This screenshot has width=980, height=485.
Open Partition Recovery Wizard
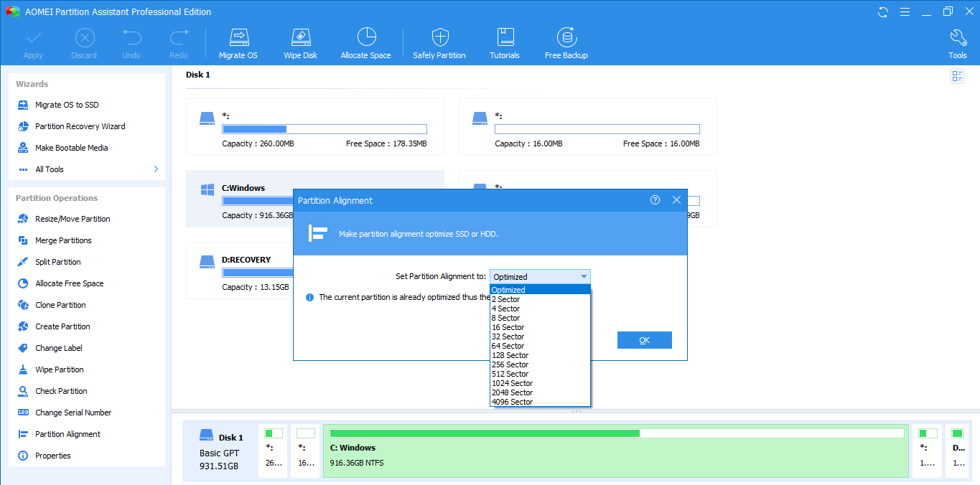click(x=80, y=126)
